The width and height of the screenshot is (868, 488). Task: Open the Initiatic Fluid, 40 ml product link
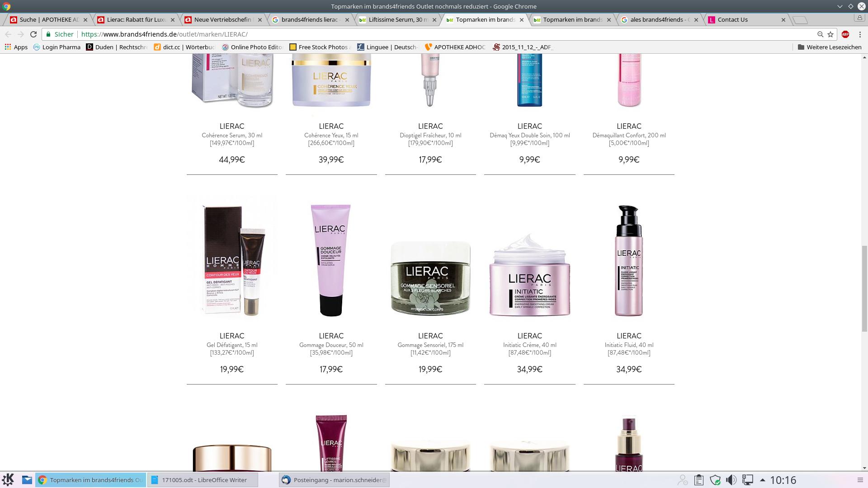(x=629, y=345)
